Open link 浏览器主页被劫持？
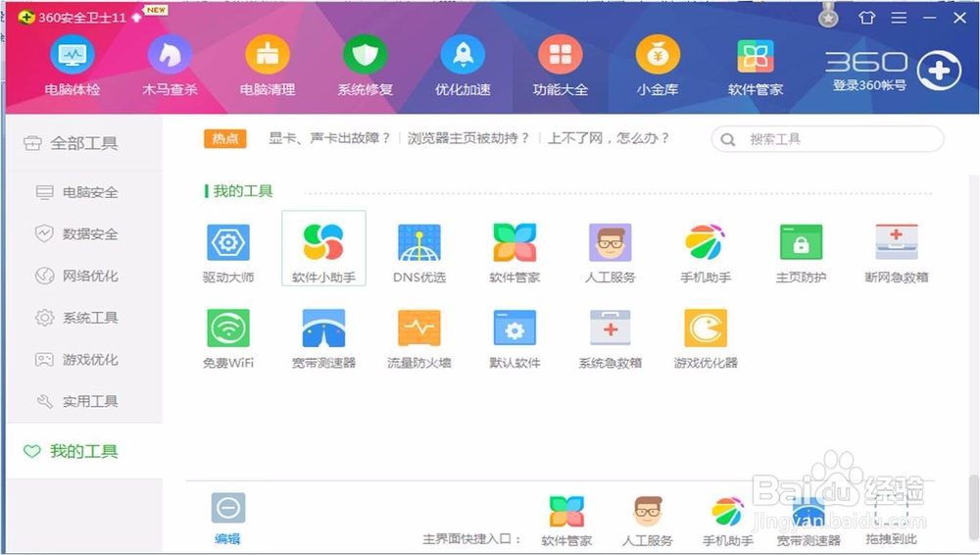 (x=468, y=138)
